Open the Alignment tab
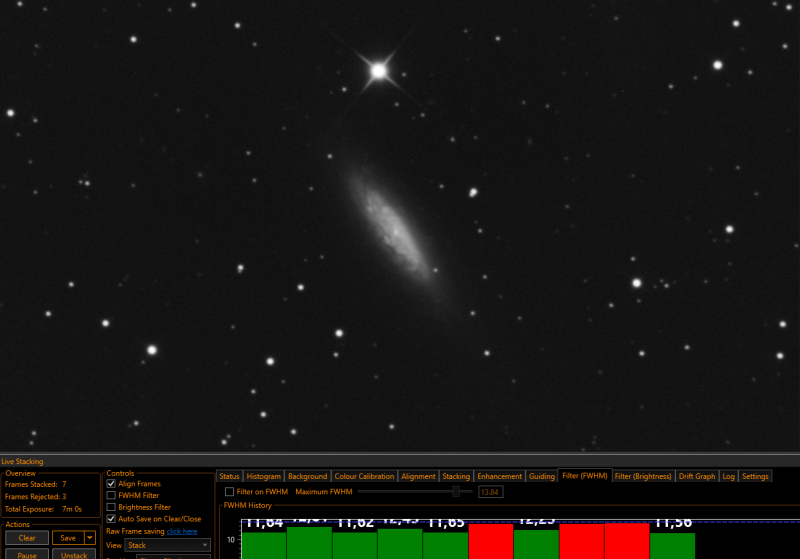The height and width of the screenshot is (559, 800). [418, 476]
